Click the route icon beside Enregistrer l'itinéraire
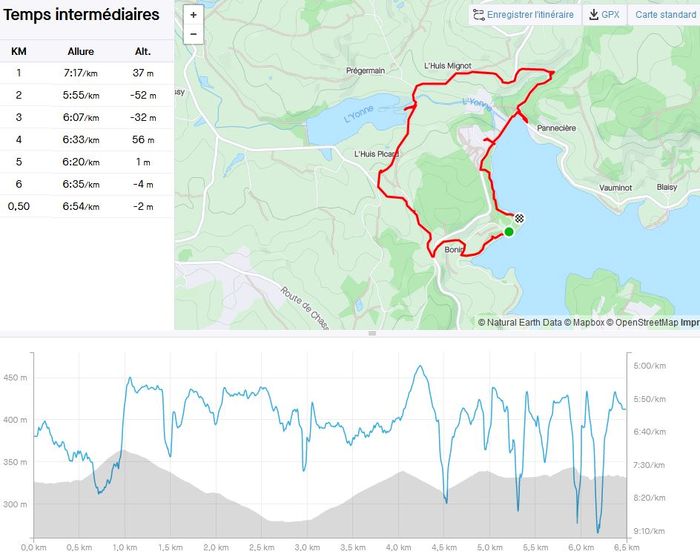The height and width of the screenshot is (557, 700). pyautogui.click(x=478, y=15)
